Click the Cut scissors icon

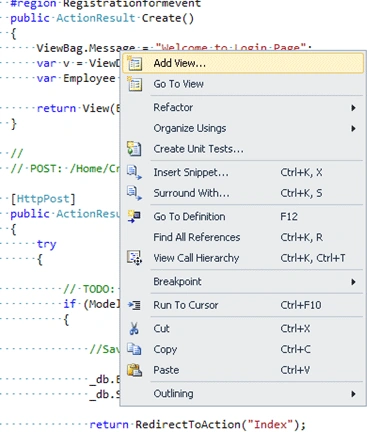(134, 328)
